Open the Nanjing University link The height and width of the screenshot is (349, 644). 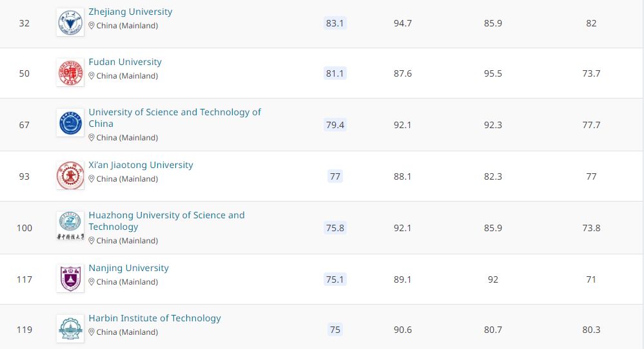tap(128, 268)
